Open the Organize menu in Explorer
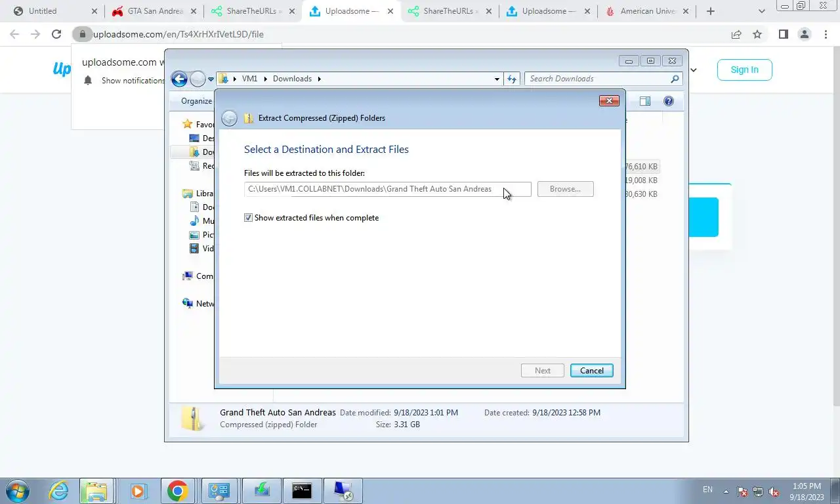This screenshot has height=504, width=840. click(x=196, y=101)
